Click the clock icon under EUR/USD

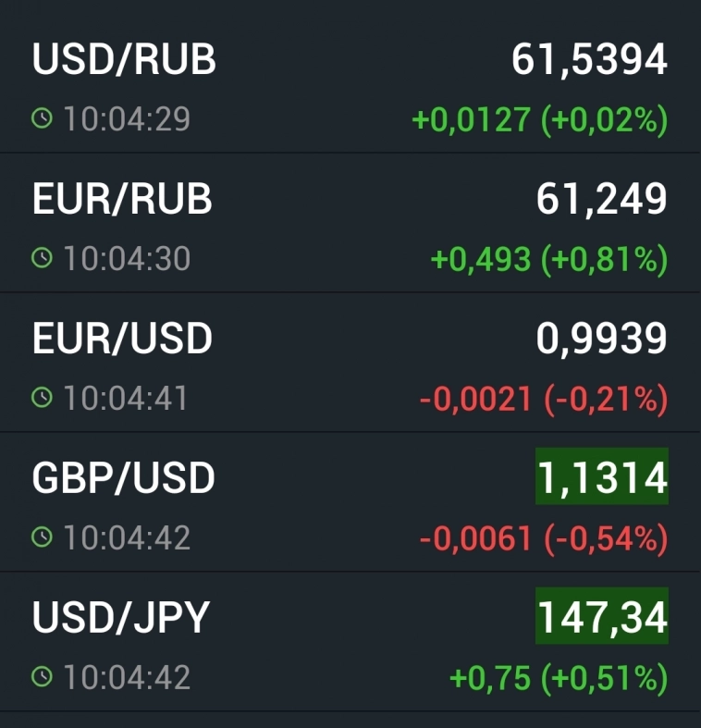click(42, 398)
